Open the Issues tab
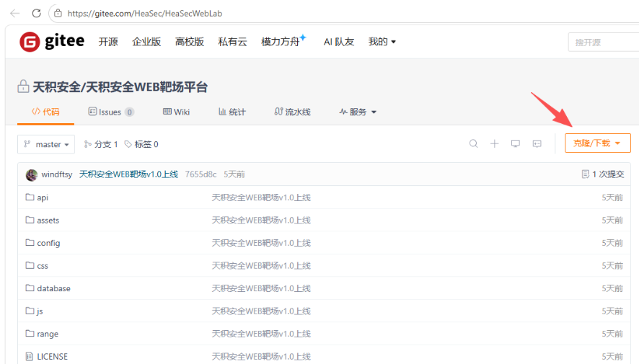 tap(111, 112)
